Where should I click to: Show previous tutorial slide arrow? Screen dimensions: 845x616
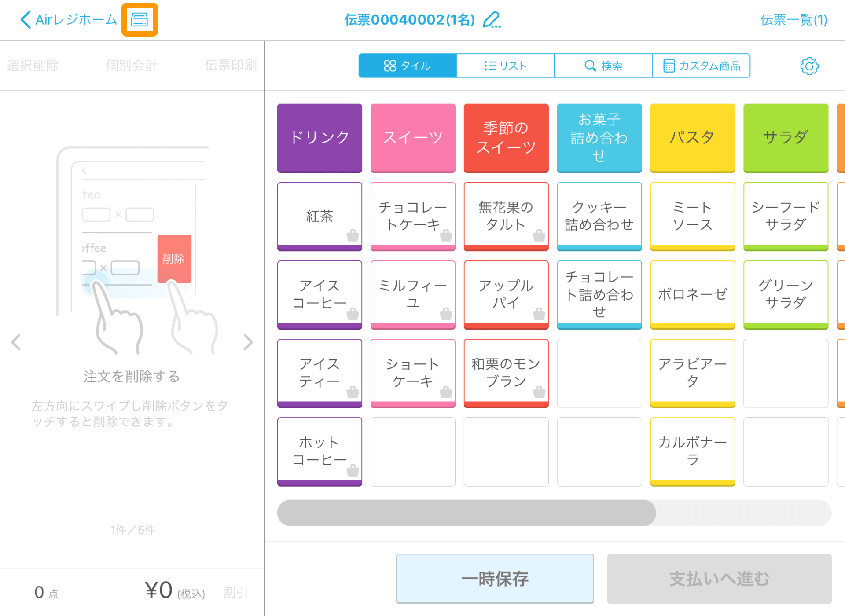click(16, 342)
